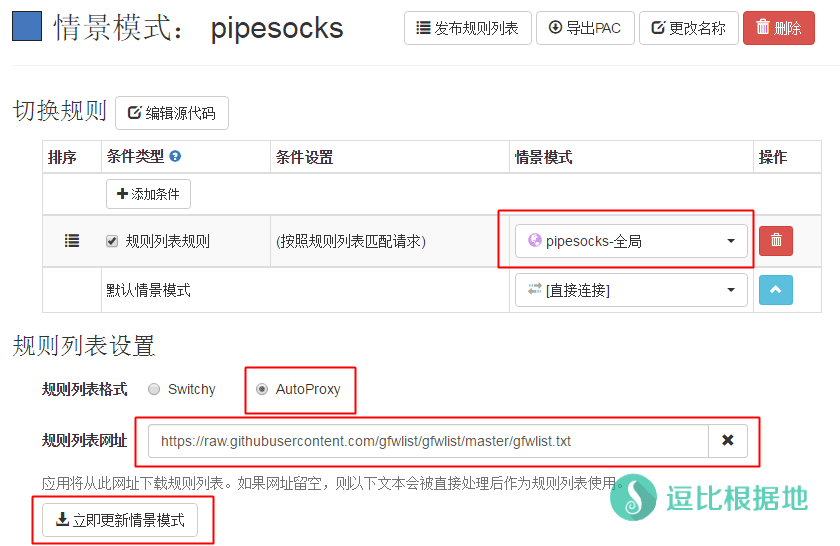Click 添加条件 to add a condition
Viewport: 840px width, 546px height.
pos(148,193)
